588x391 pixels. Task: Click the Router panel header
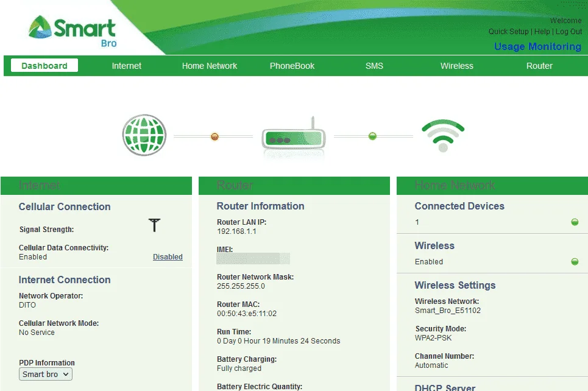click(294, 186)
